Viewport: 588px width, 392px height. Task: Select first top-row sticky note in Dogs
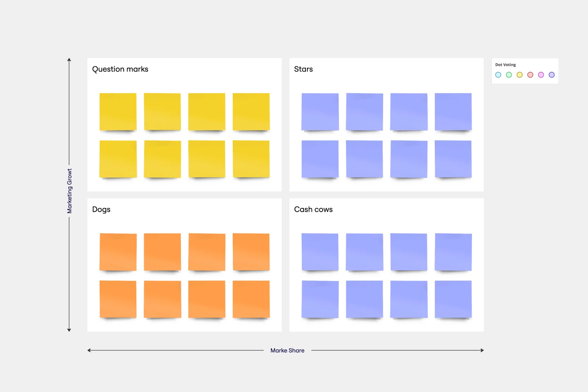(118, 252)
